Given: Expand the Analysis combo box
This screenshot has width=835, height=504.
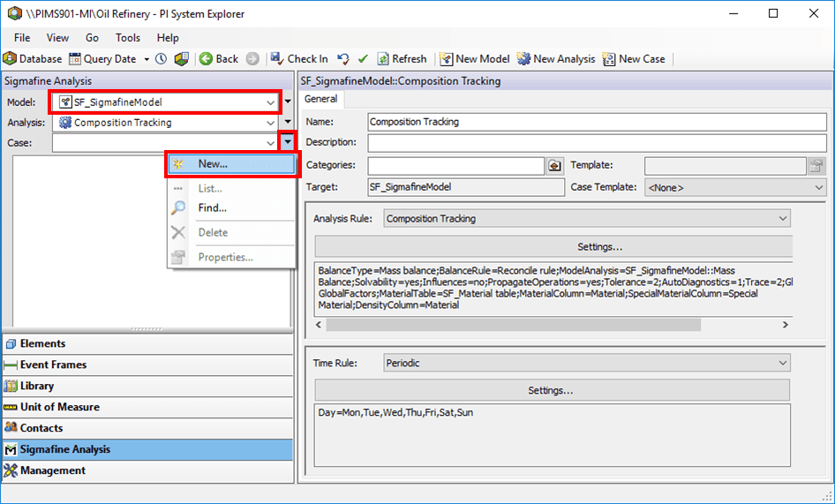Looking at the screenshot, I should 271,123.
